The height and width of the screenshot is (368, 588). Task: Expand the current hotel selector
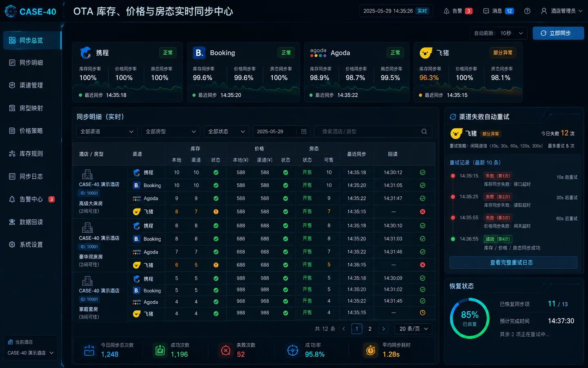coord(30,353)
